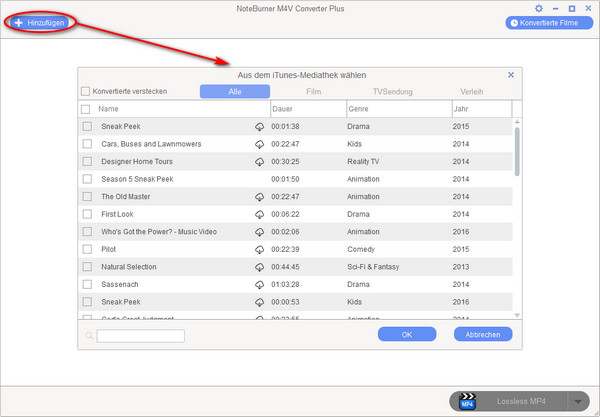Screen dimensions: 600x417
Task: Confirm selection with the OK button
Action: coord(407,334)
